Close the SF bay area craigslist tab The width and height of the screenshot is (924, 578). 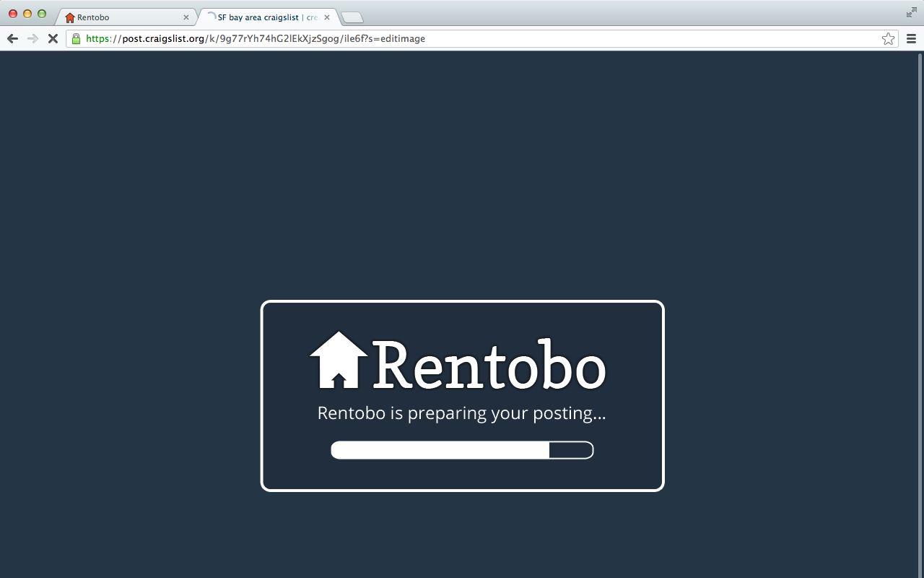(x=326, y=17)
